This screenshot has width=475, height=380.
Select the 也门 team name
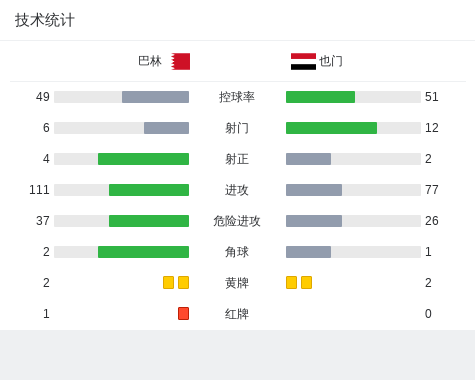[x=331, y=61]
